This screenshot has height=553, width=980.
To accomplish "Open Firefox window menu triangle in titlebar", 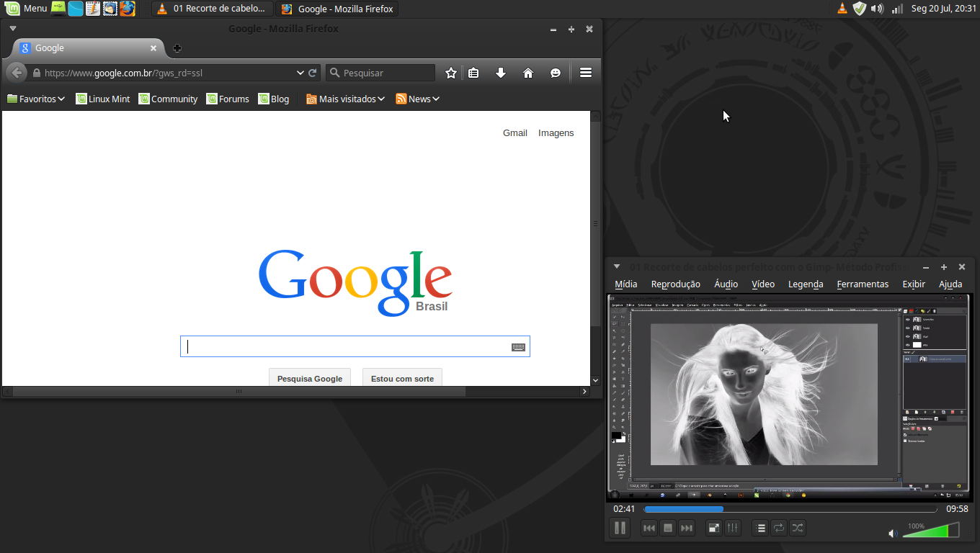I will pyautogui.click(x=12, y=29).
